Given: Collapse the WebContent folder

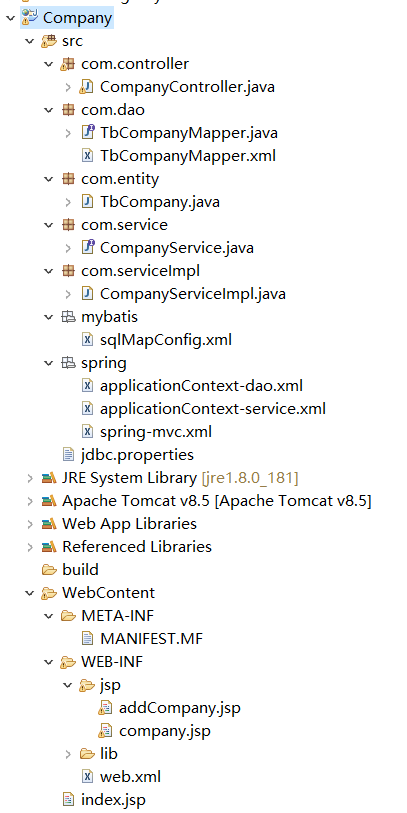Looking at the screenshot, I should pyautogui.click(x=30, y=593).
